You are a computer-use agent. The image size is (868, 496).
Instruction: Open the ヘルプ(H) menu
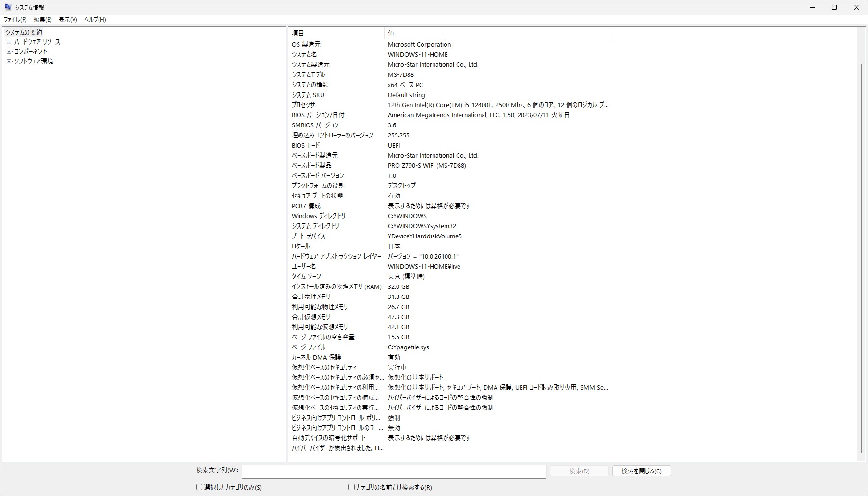point(95,20)
